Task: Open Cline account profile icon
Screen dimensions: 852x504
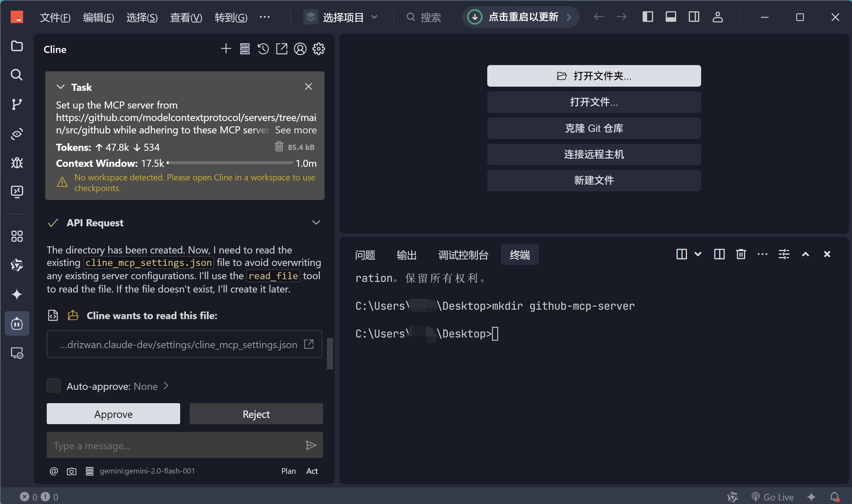Action: 300,49
